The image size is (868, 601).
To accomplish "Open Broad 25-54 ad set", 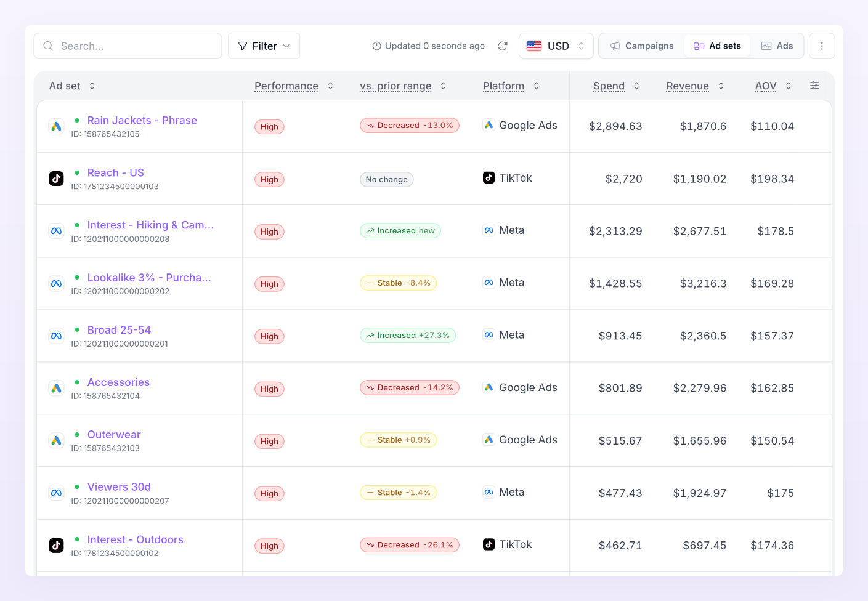I will tap(119, 330).
